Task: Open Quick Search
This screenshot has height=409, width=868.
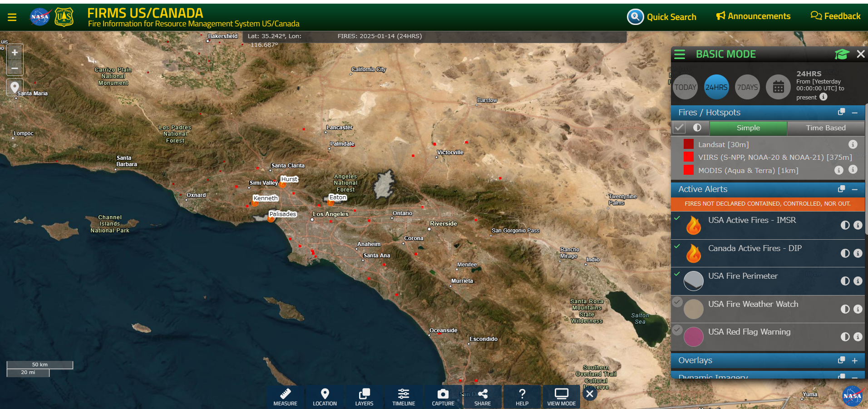Action: [662, 17]
